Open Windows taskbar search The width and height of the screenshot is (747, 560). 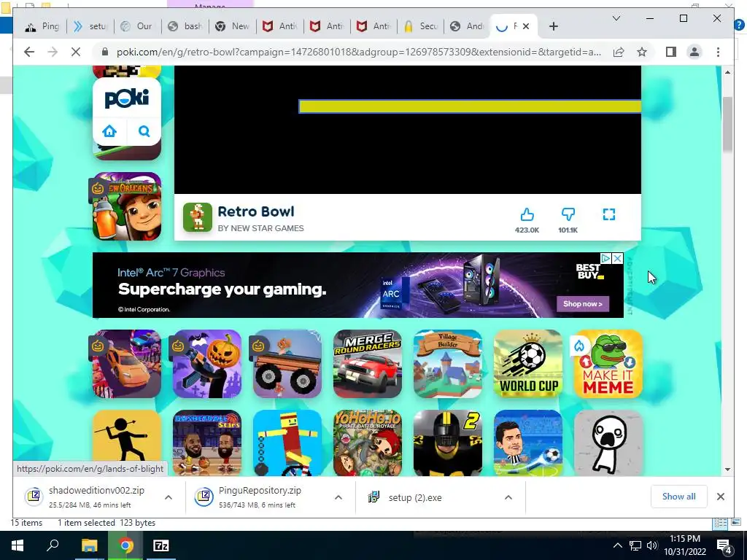[53, 545]
